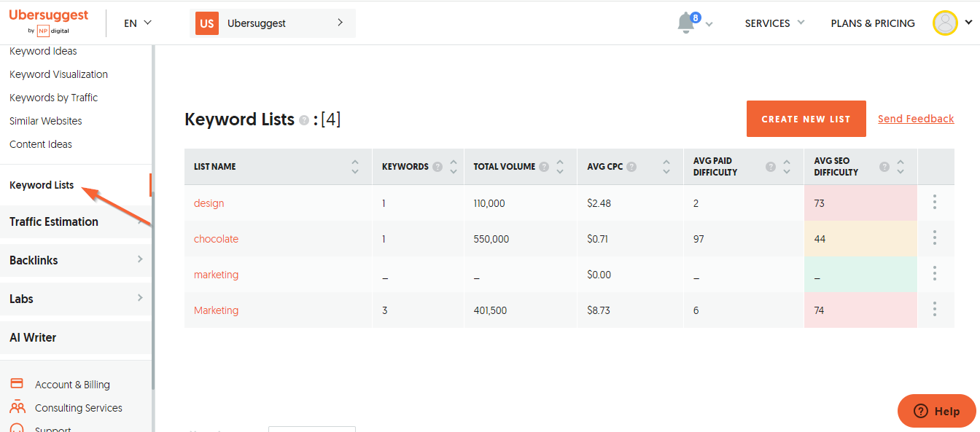Click the CREATE NEW LIST button
The width and height of the screenshot is (980, 432).
coord(806,119)
